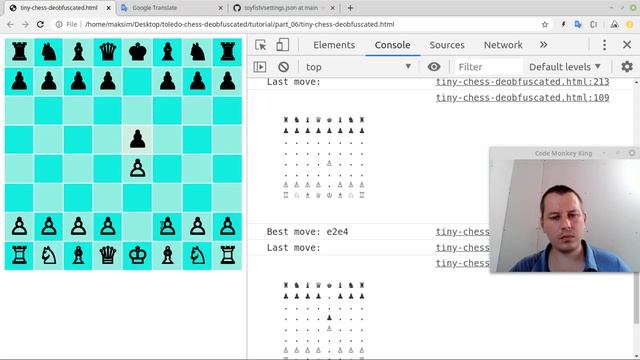Click the Code Monkey King webcam window title
Screen dimensions: 640x360
pos(563,153)
